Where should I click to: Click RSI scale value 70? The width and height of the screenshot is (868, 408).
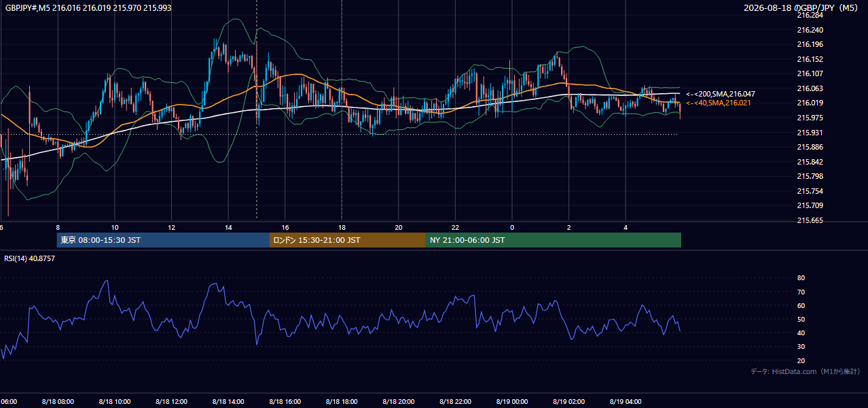click(x=801, y=292)
